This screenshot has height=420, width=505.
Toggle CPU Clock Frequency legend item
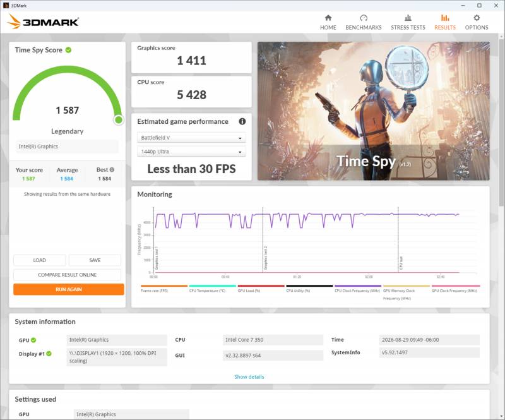[358, 288]
